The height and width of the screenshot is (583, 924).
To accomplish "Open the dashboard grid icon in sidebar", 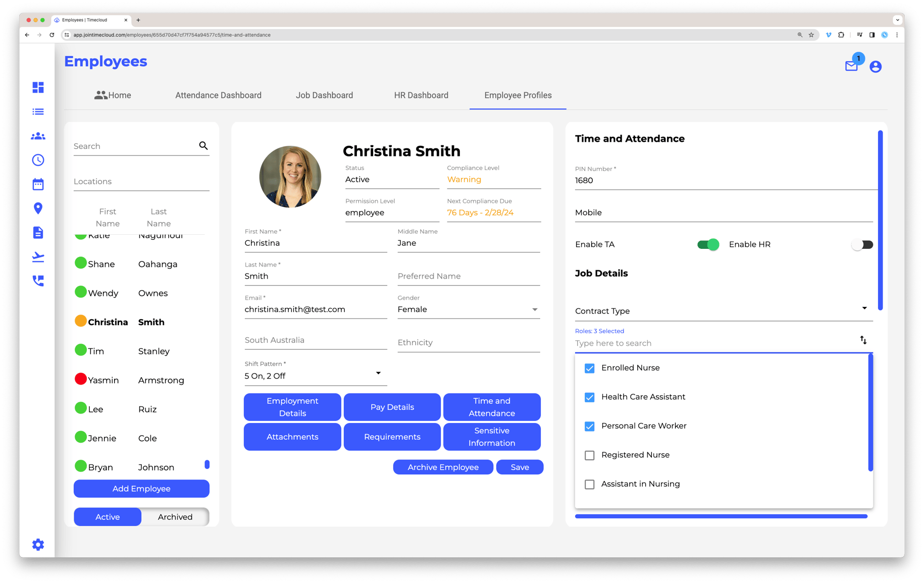I will [38, 87].
